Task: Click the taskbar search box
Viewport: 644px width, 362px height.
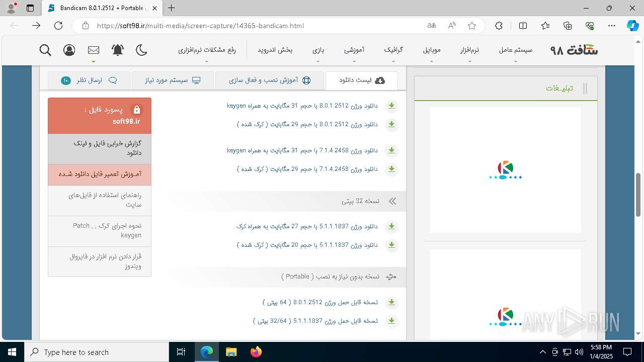Action: click(97, 352)
